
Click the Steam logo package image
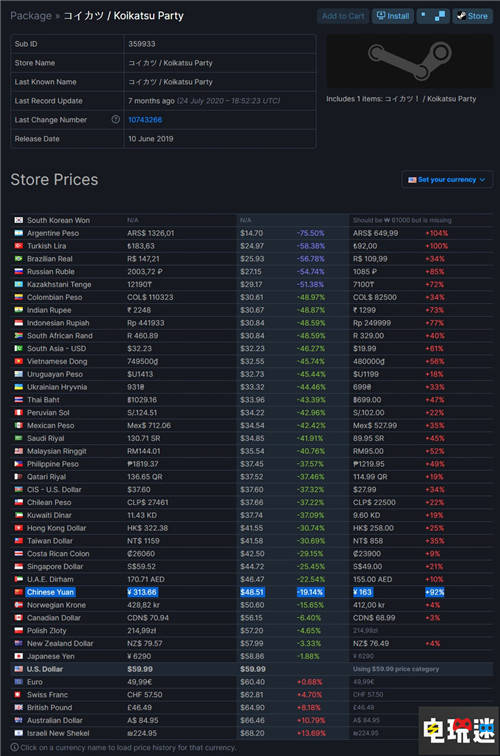coord(409,61)
